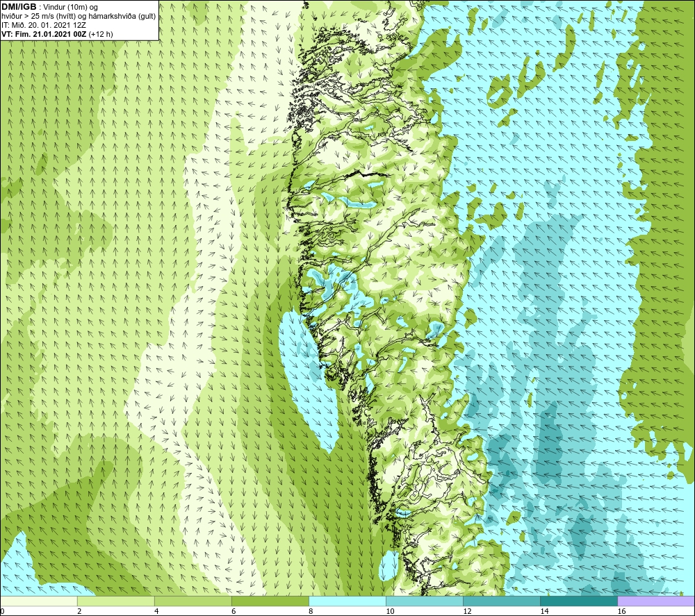Click the '14' scale label
This screenshot has width=695, height=616.
[x=544, y=611]
